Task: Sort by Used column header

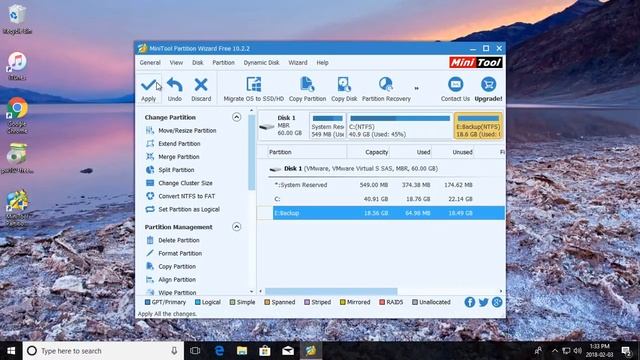Action: click(x=411, y=152)
